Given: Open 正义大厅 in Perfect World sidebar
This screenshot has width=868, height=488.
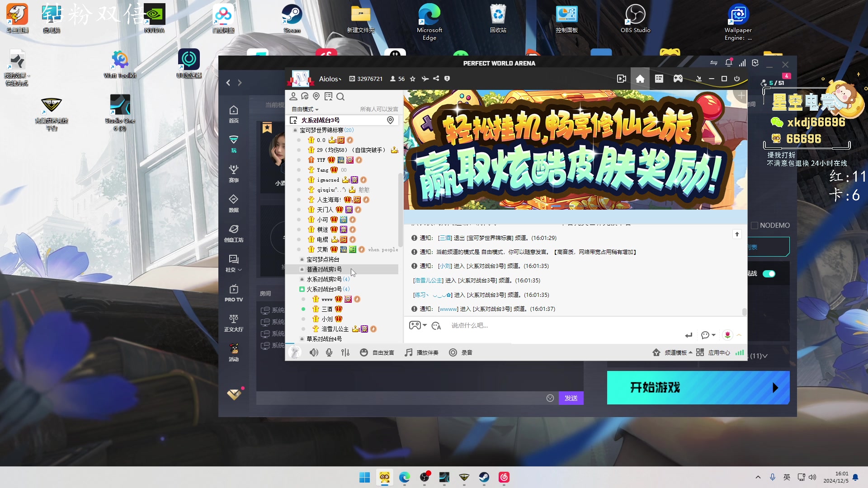Looking at the screenshot, I should click(234, 323).
